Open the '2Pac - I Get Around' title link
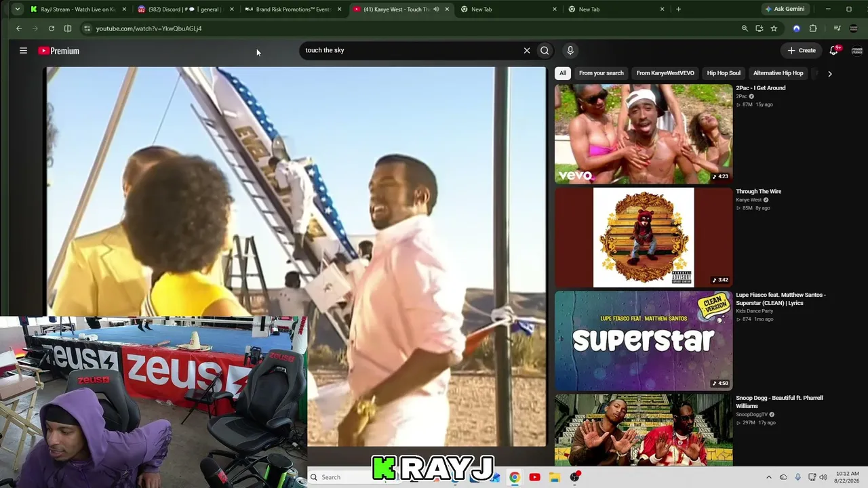 [761, 88]
